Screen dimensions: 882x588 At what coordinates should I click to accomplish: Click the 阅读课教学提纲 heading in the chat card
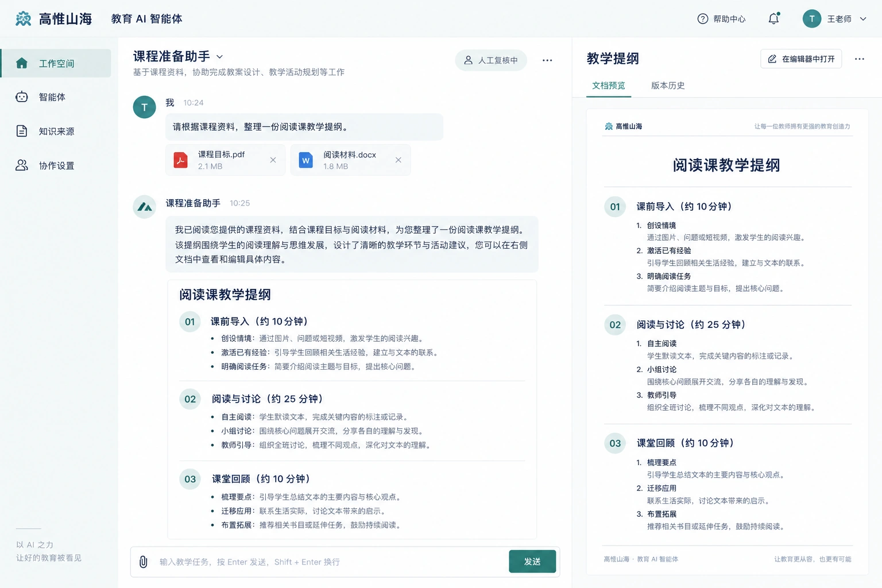(225, 295)
